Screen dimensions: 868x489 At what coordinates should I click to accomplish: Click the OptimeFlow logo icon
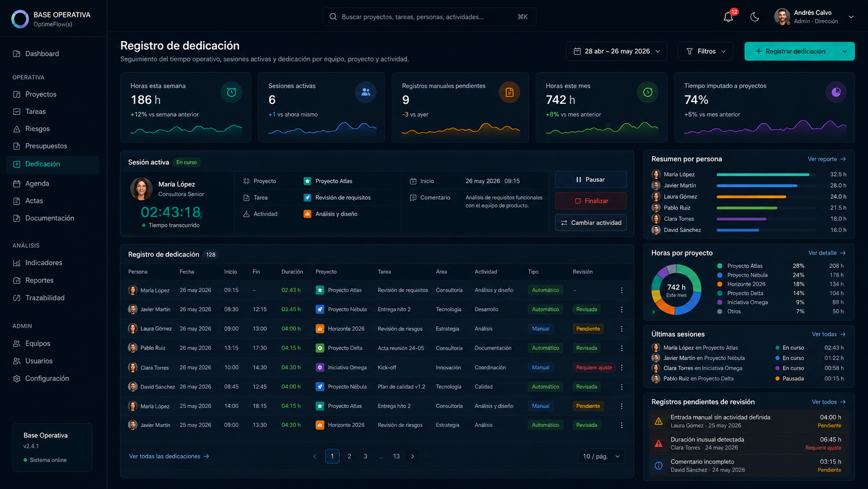[x=20, y=19]
